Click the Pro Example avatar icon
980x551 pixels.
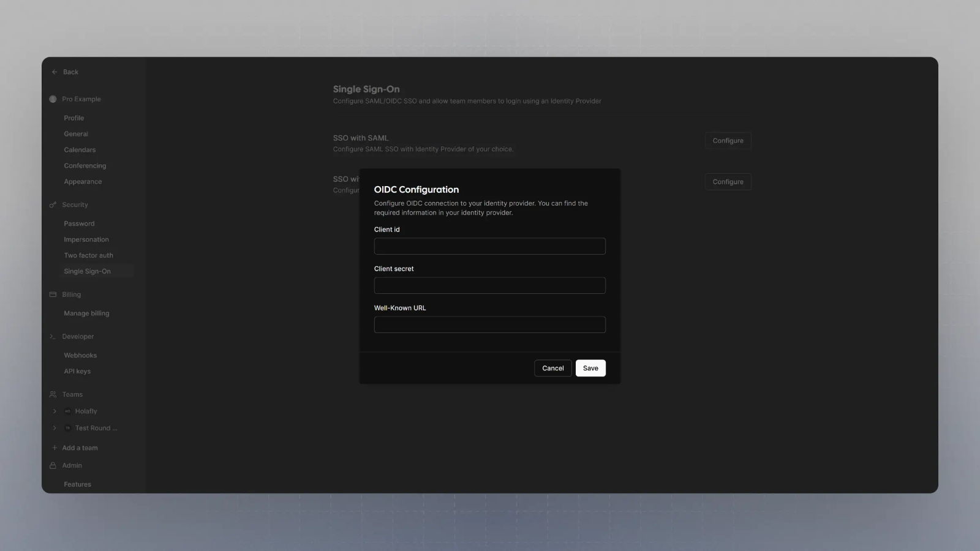tap(53, 99)
